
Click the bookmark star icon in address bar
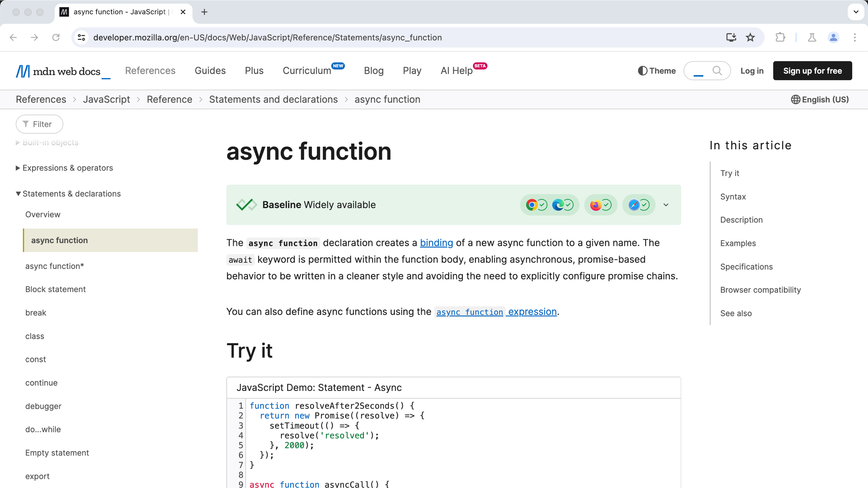(x=750, y=37)
